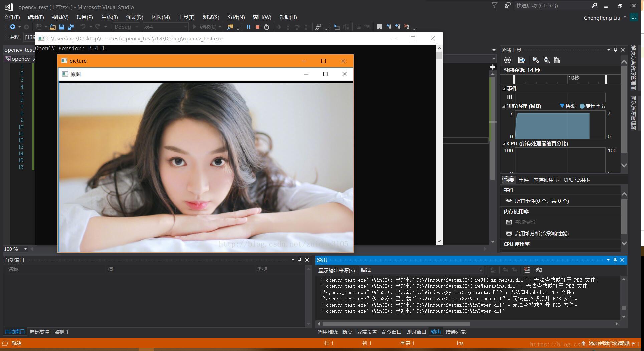The image size is (644, 351).
Task: Click Navigate Backward arrow icon
Action: [13, 27]
